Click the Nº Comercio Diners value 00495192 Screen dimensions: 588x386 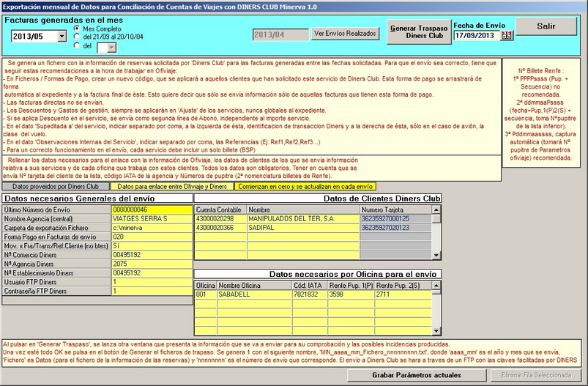point(152,255)
